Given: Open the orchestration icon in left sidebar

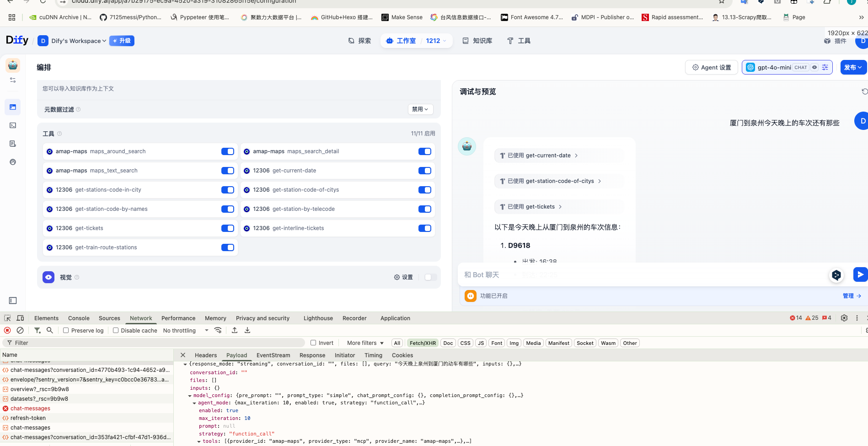Looking at the screenshot, I should [x=13, y=107].
